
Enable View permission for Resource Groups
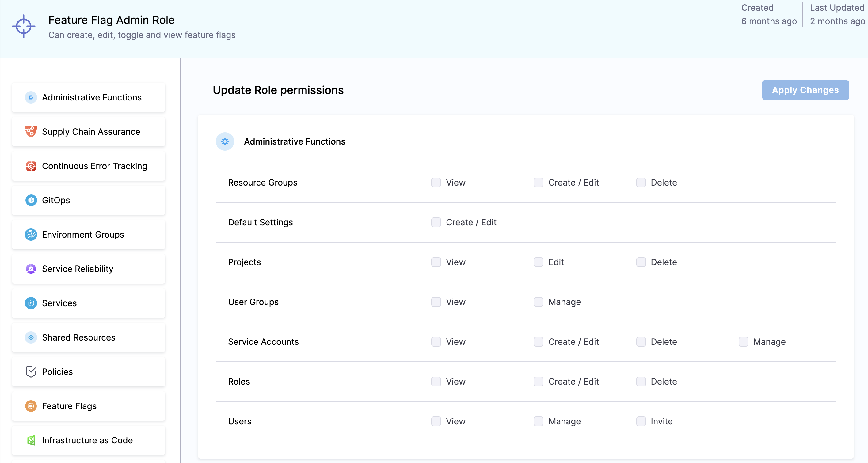click(x=436, y=183)
